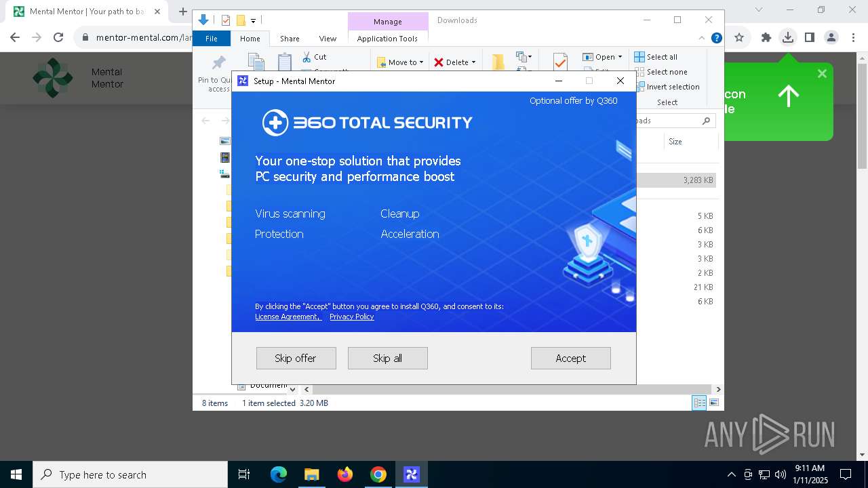Screen dimensions: 868x488
Task: Open the Privacy Policy link
Action: point(351,317)
